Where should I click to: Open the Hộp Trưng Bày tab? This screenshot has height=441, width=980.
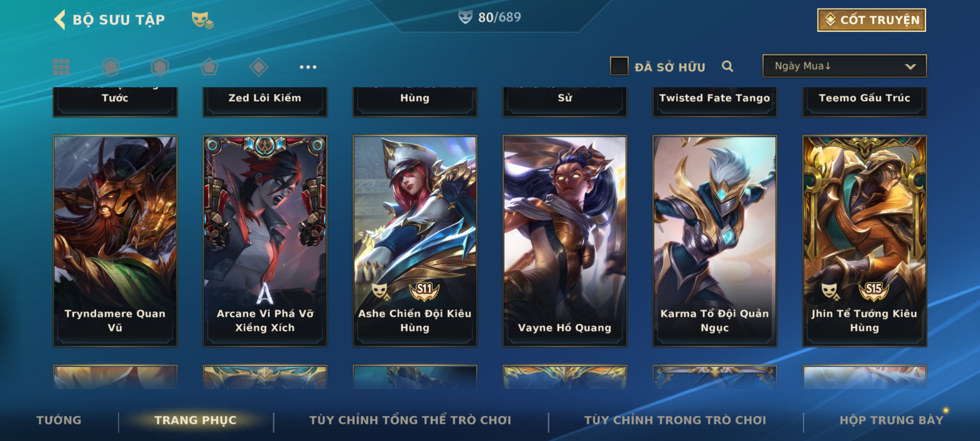click(891, 420)
